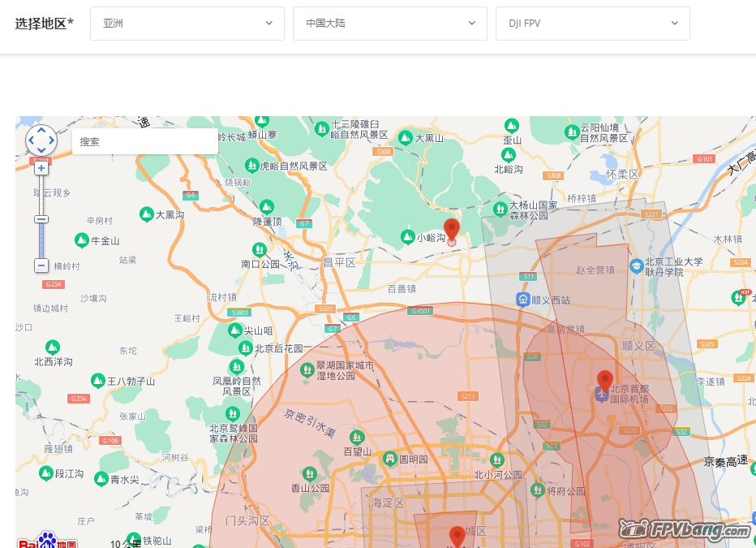Click the 虎峪自然风景区 park icon
The width and height of the screenshot is (756, 548).
(251, 166)
